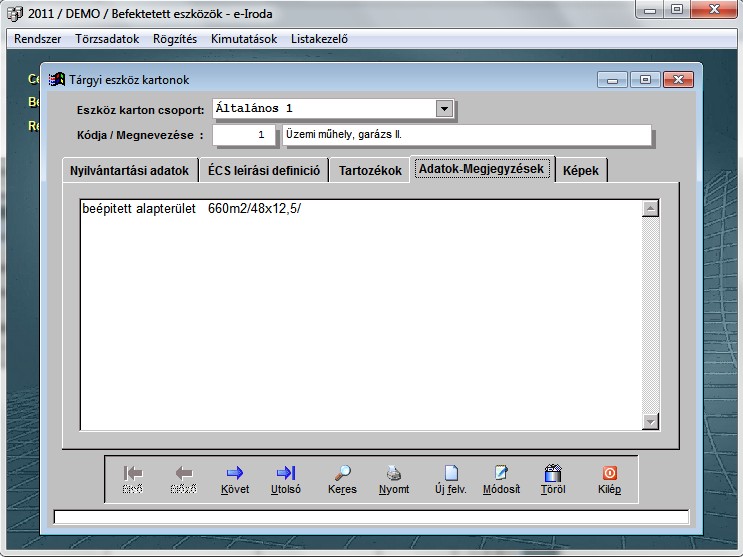
Task: Open the Törzsadatok menu
Action: click(104, 39)
